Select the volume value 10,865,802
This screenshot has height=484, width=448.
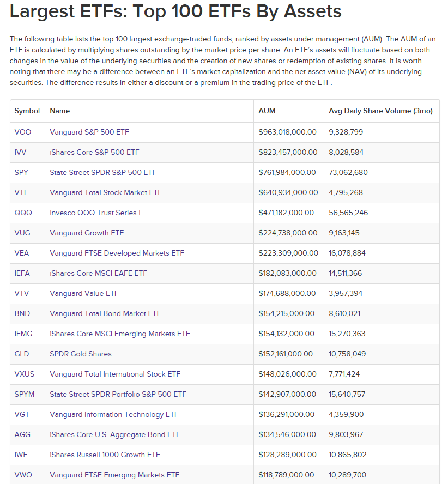(x=348, y=455)
